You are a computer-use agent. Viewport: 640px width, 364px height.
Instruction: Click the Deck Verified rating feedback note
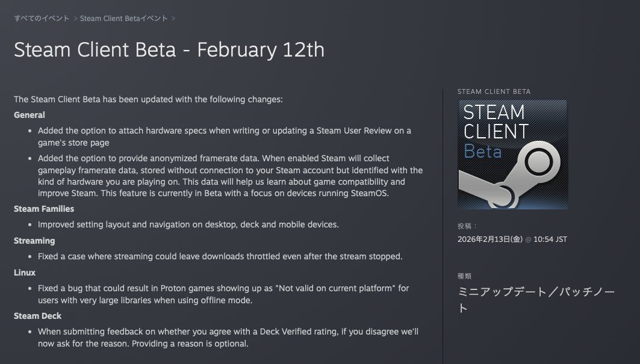tap(228, 338)
